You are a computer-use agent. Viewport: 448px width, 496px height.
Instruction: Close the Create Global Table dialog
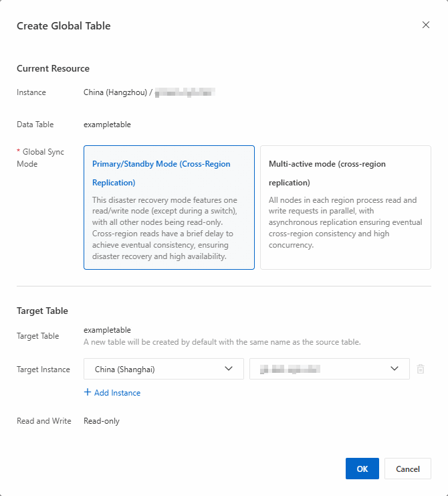point(426,25)
